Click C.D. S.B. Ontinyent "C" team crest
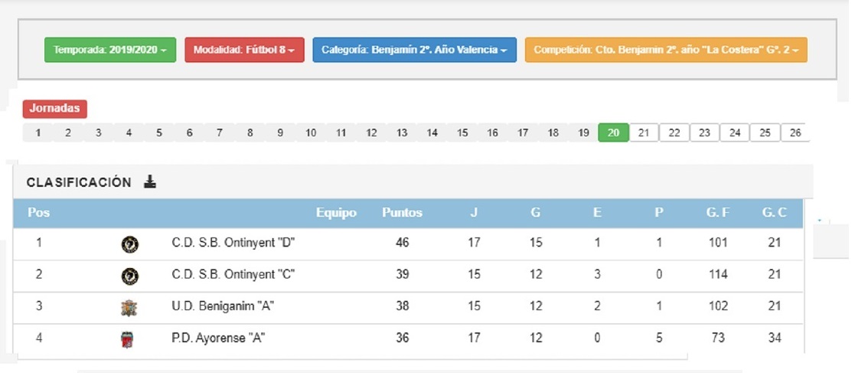This screenshot has width=868, height=373. tap(129, 276)
